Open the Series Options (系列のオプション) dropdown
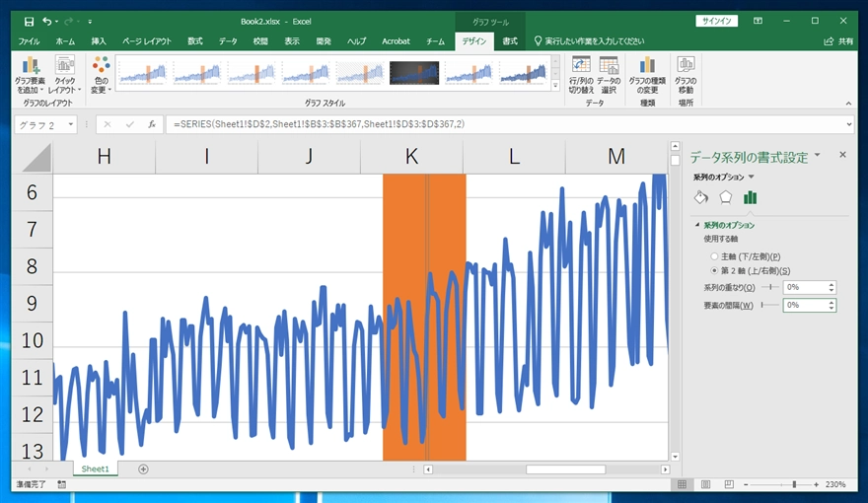868x503 pixels. click(x=724, y=178)
